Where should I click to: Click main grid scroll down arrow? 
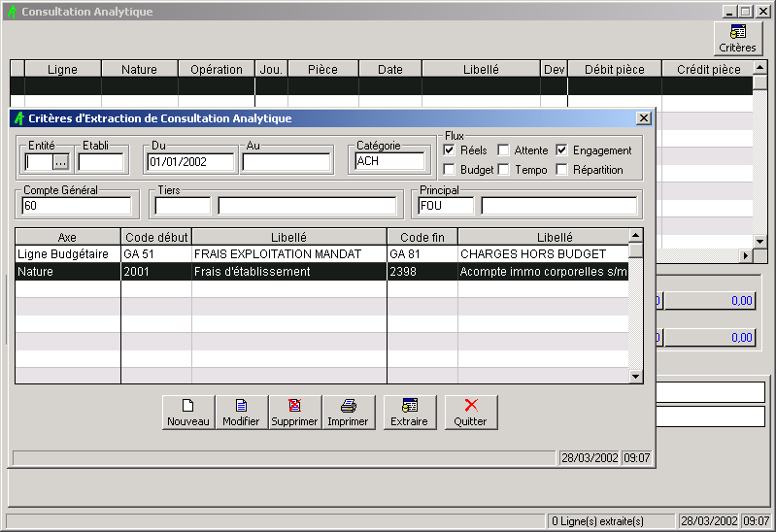click(759, 242)
